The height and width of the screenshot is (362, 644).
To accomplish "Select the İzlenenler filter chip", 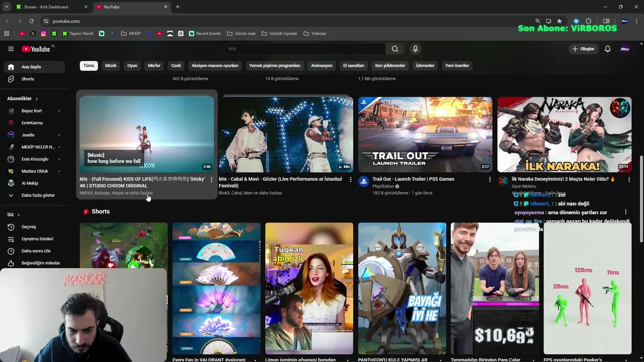I will click(x=425, y=66).
